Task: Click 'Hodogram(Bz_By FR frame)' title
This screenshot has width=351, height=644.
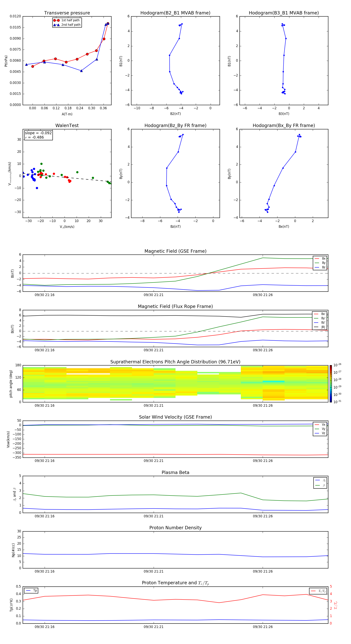Action: click(x=175, y=125)
